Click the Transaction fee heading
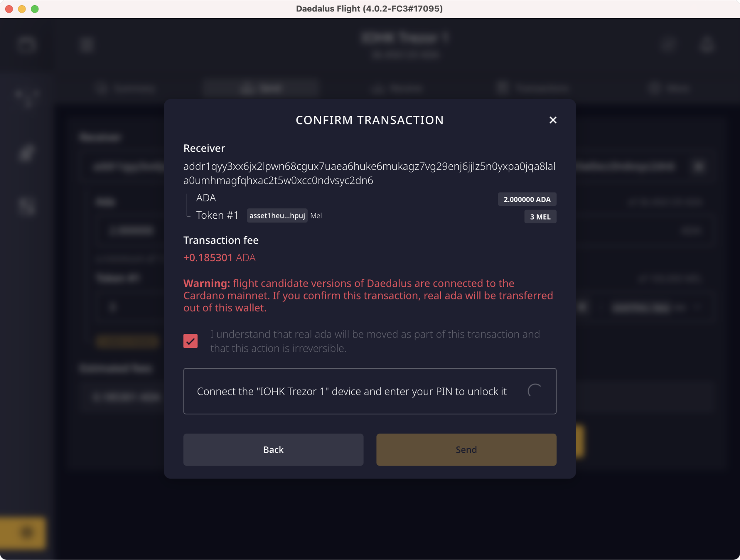The image size is (740, 560). pyautogui.click(x=221, y=240)
